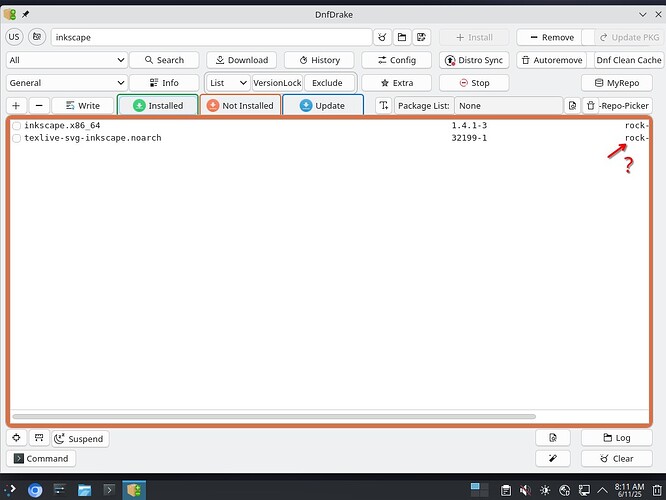Click the save-edit icon beside folder icon
The width and height of the screenshot is (666, 500).
pos(421,37)
